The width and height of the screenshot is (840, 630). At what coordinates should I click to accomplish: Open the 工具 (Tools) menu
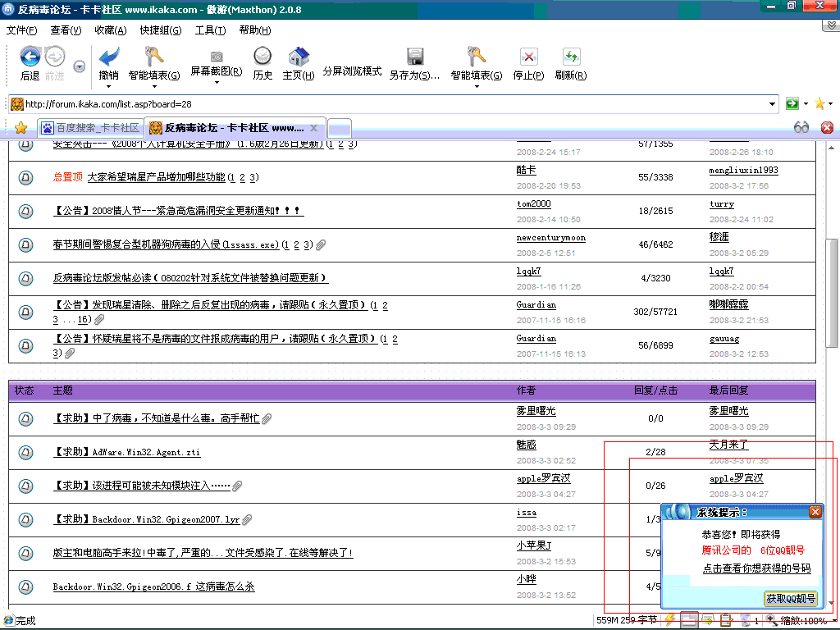click(210, 30)
